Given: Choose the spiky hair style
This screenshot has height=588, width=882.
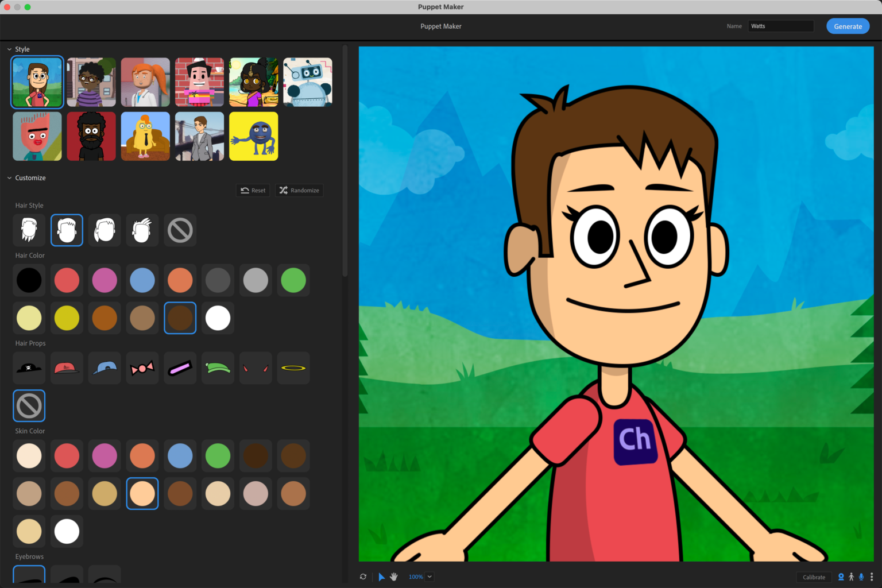Looking at the screenshot, I should 142,230.
